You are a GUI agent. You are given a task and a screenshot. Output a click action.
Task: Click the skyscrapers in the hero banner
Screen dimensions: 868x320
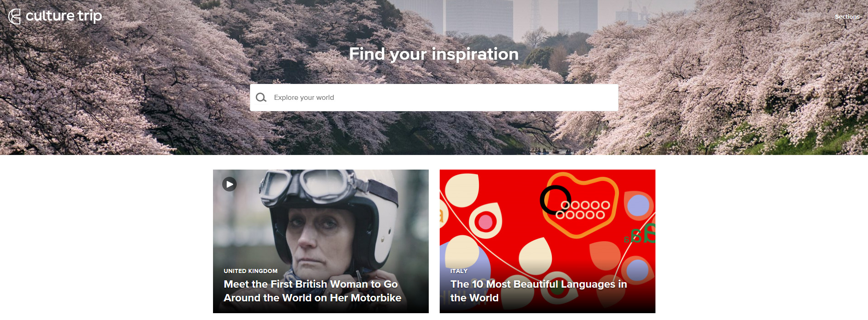520,18
